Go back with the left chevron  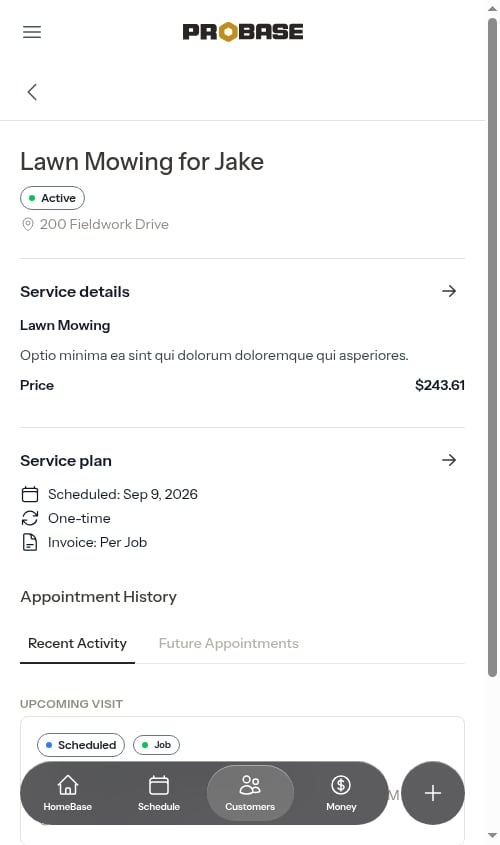click(32, 92)
